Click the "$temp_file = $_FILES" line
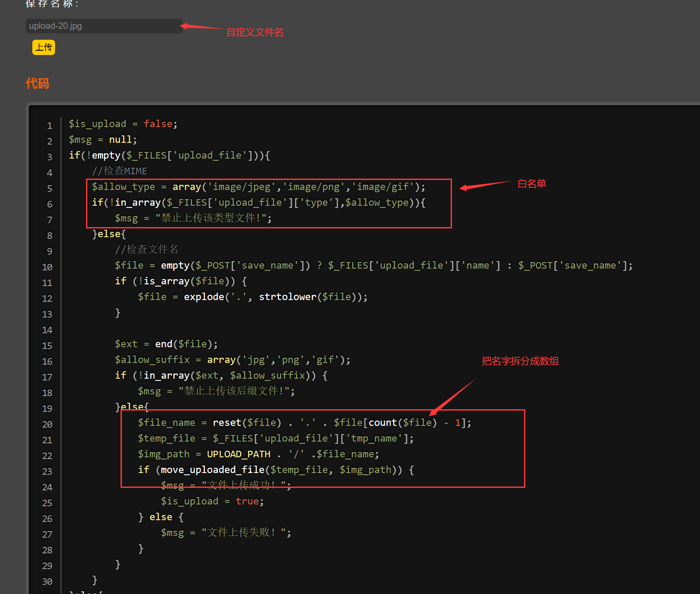This screenshot has height=594, width=700. click(276, 439)
